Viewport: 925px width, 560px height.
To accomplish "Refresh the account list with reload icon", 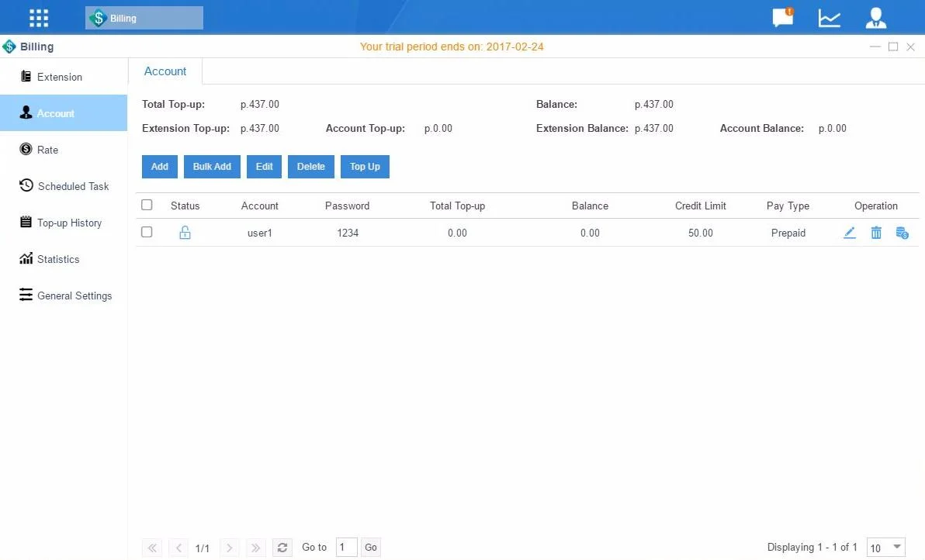I will coord(282,548).
